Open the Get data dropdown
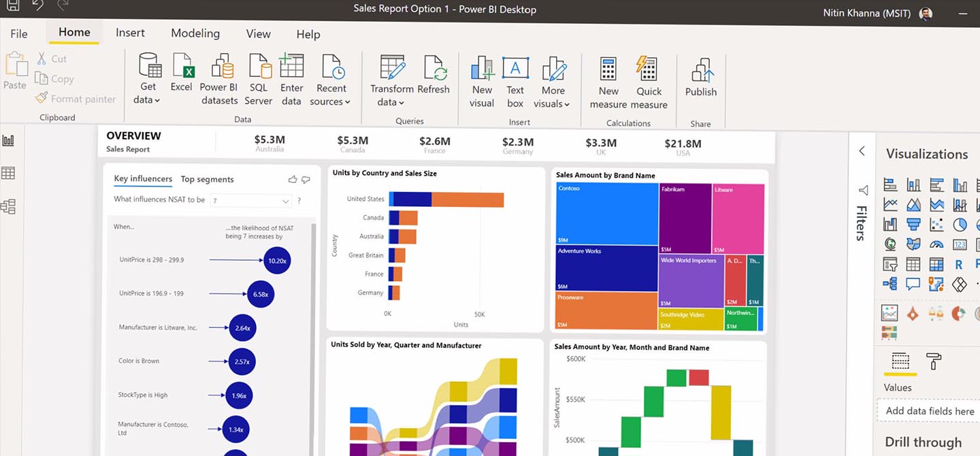 148,79
